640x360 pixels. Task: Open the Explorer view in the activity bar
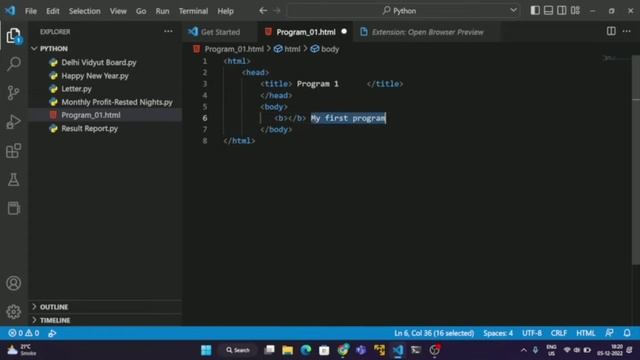13,36
